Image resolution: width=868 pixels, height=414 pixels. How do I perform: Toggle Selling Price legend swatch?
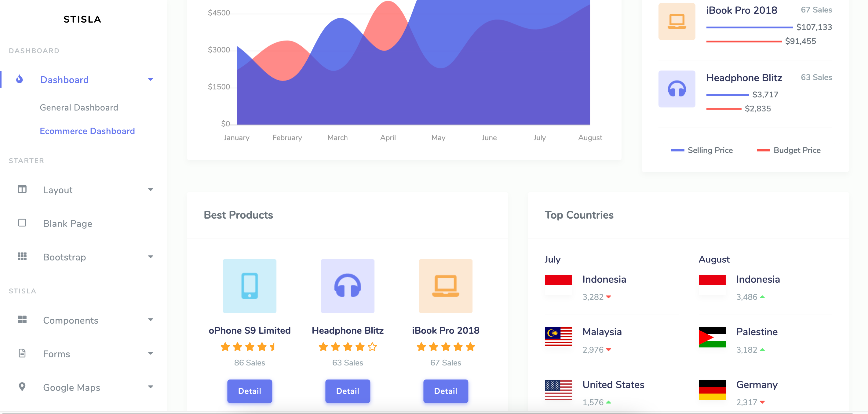[677, 150]
